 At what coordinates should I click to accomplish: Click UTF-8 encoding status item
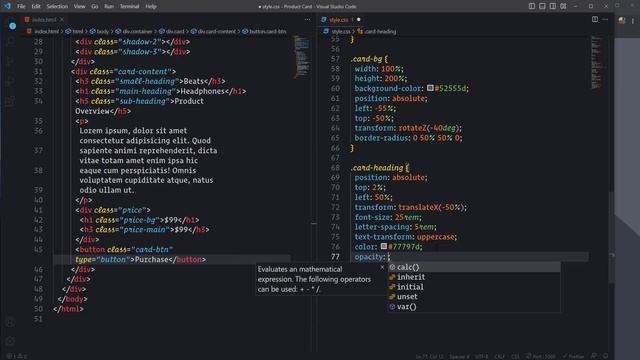coord(482,356)
